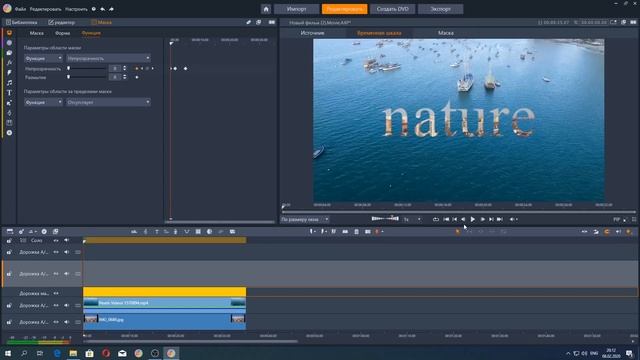
Task: Toggle visibility of the mask track
Action: [56, 293]
